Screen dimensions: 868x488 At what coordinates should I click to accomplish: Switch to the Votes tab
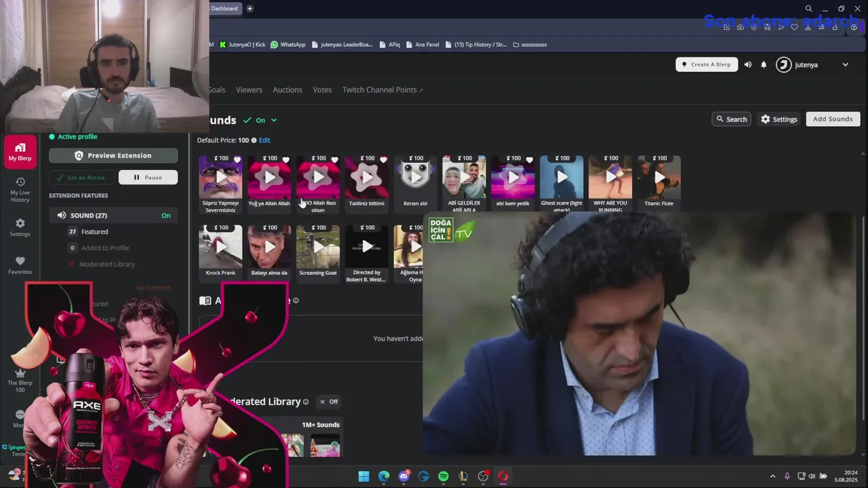[322, 89]
